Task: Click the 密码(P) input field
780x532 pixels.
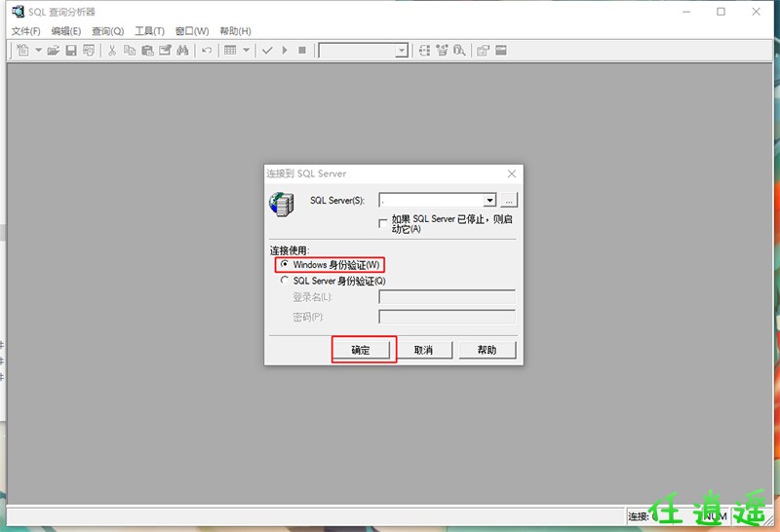Action: coord(447,317)
